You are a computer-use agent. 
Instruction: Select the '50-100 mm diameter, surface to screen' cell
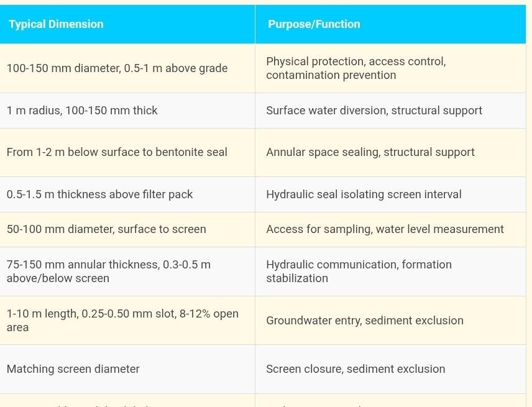click(x=106, y=229)
